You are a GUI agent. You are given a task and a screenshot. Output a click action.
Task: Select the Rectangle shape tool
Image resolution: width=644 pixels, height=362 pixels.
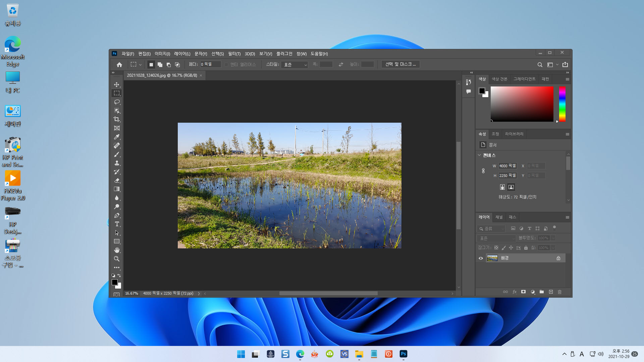pyautogui.click(x=117, y=241)
